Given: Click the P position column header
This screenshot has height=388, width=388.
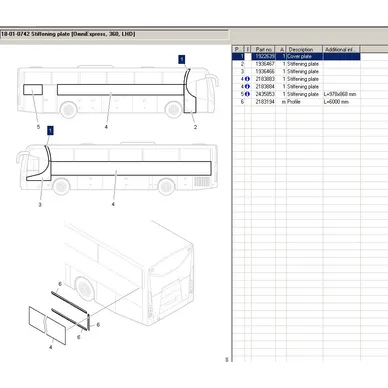Looking at the screenshot, I should pos(238,49).
